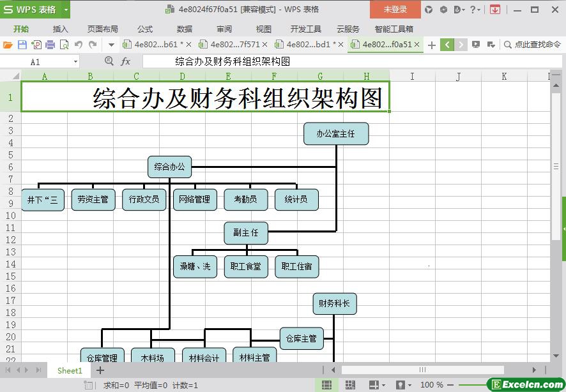Go to last sheet navigation arrow
The width and height of the screenshot is (566, 392).
[x=38, y=370]
